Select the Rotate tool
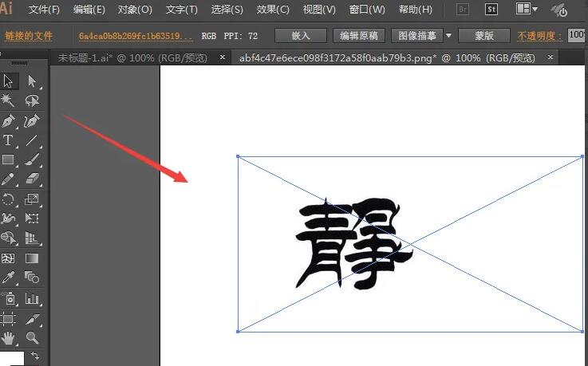 pyautogui.click(x=8, y=199)
